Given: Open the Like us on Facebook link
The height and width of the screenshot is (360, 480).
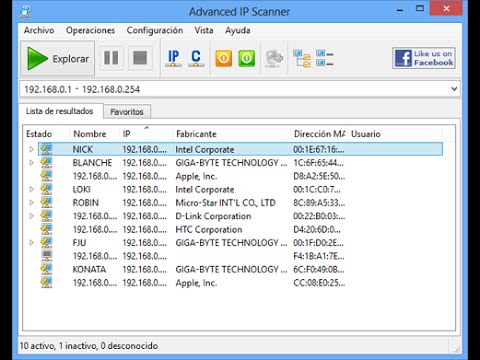Looking at the screenshot, I should point(424,58).
